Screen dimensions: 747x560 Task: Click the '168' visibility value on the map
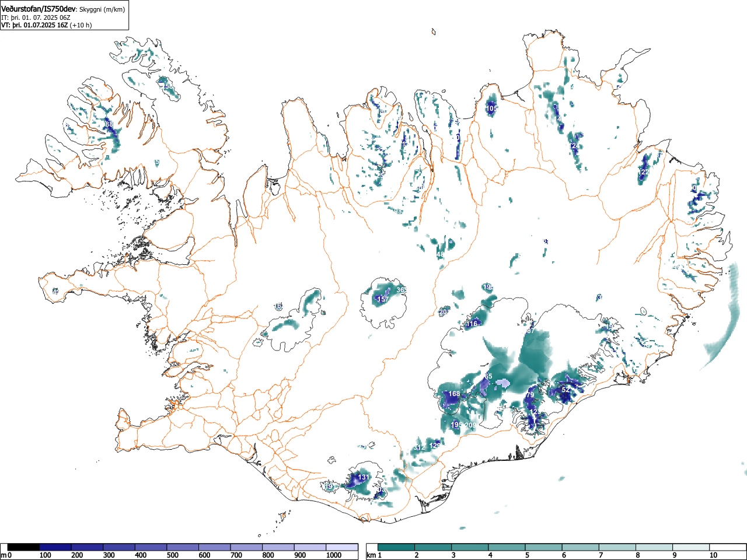point(454,394)
